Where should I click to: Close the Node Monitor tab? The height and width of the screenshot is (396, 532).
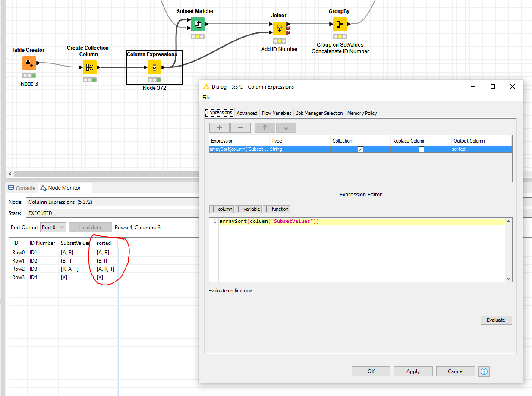(x=86, y=188)
